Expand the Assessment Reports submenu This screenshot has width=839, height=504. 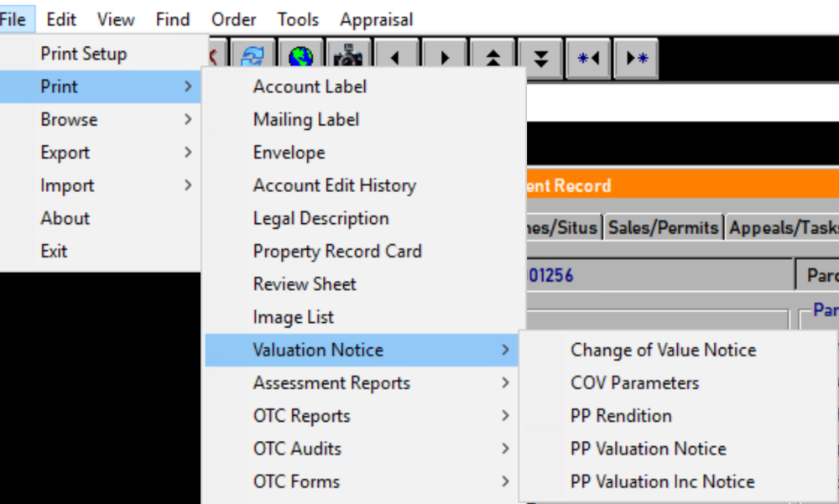[x=331, y=382]
